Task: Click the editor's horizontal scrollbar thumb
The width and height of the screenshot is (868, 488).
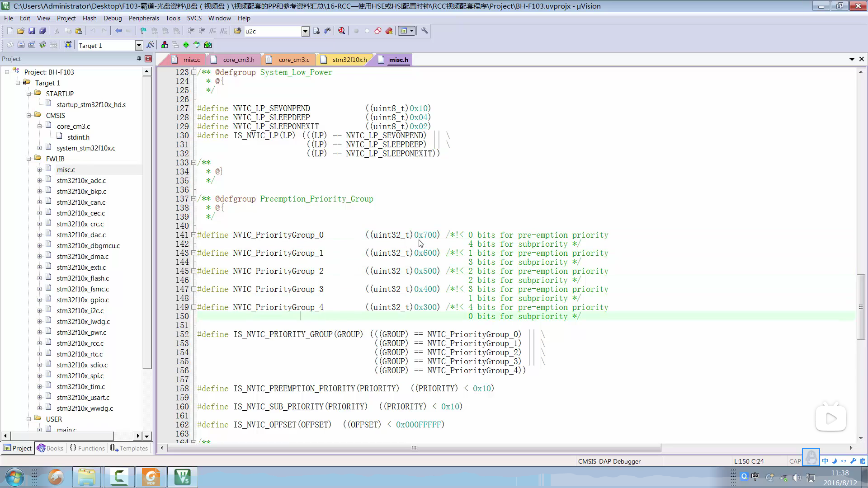Action: [x=414, y=448]
